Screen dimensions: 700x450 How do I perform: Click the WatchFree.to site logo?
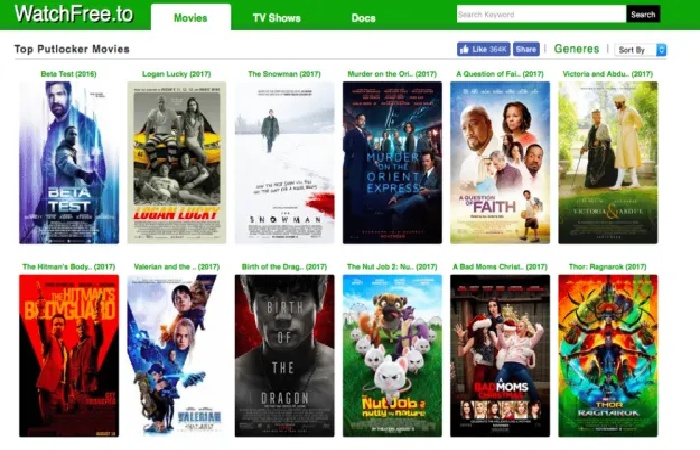(74, 14)
